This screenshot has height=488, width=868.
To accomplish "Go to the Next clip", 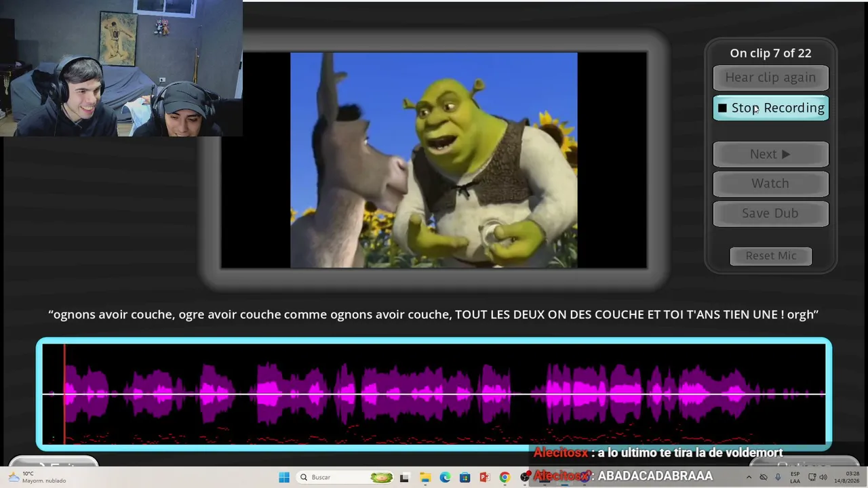I will point(770,154).
